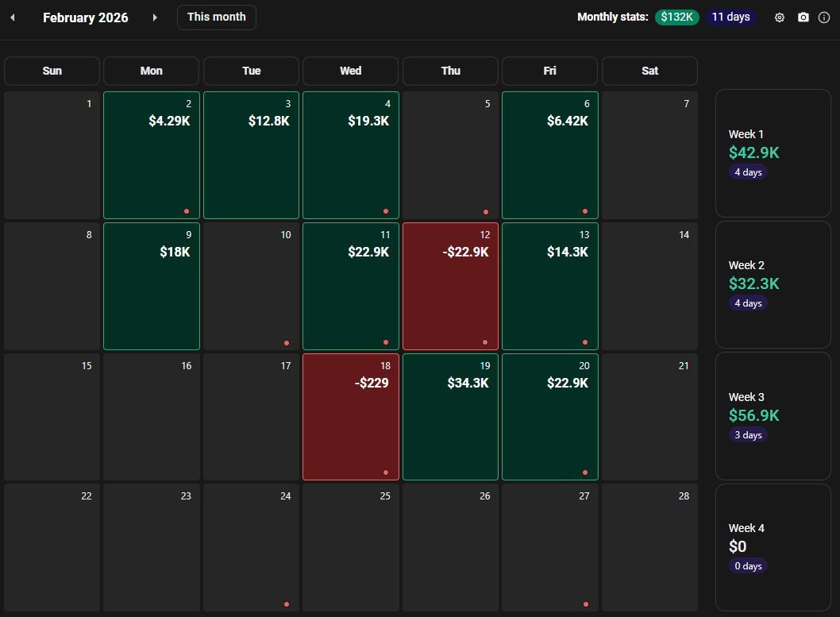Image resolution: width=840 pixels, height=617 pixels.
Task: Click red note dot on February 11
Action: (x=386, y=342)
